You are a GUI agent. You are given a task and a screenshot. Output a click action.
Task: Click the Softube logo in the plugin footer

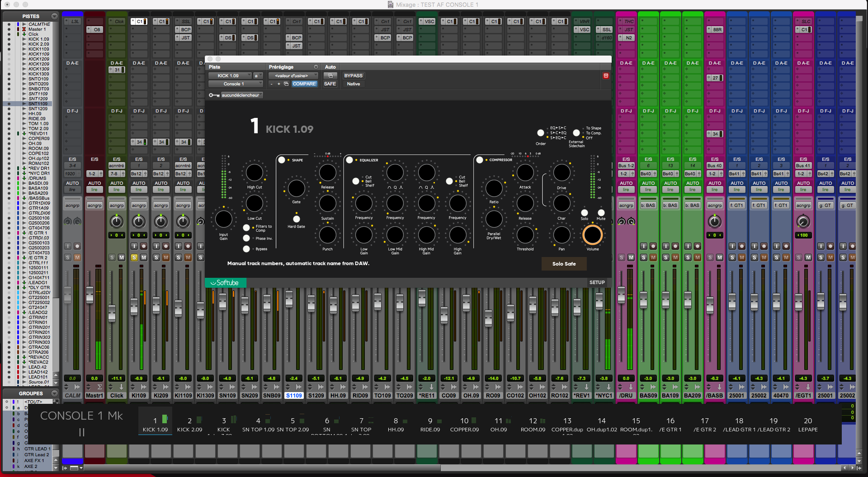coord(225,282)
